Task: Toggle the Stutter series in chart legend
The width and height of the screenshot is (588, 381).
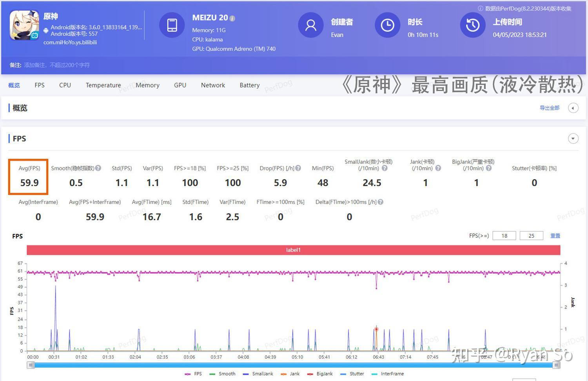Action: pos(352,374)
